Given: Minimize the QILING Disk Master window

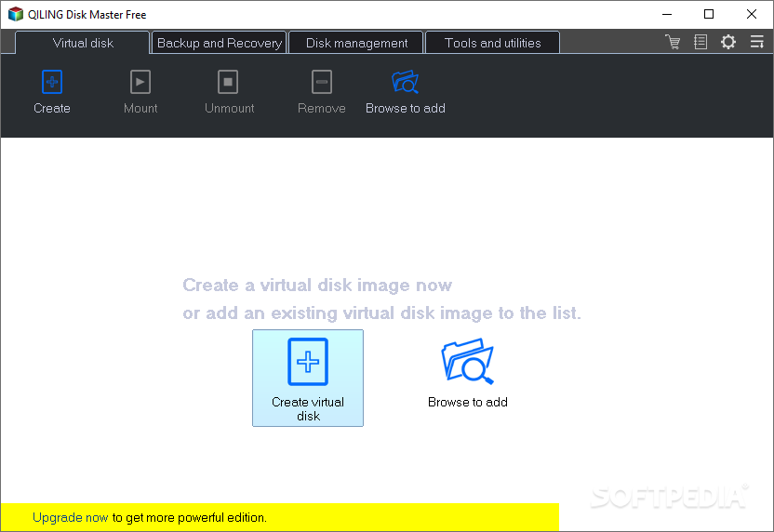Looking at the screenshot, I should click(667, 14).
